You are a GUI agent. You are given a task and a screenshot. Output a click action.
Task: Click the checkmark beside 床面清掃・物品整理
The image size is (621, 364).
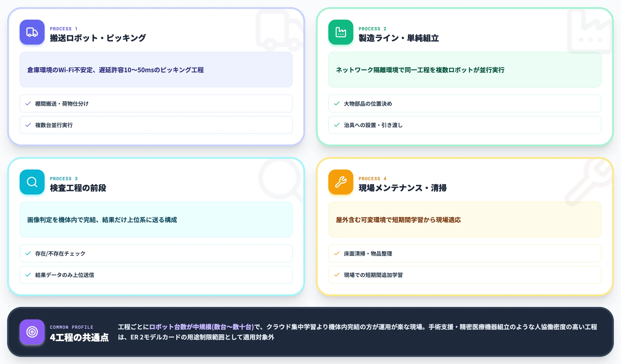coord(337,253)
